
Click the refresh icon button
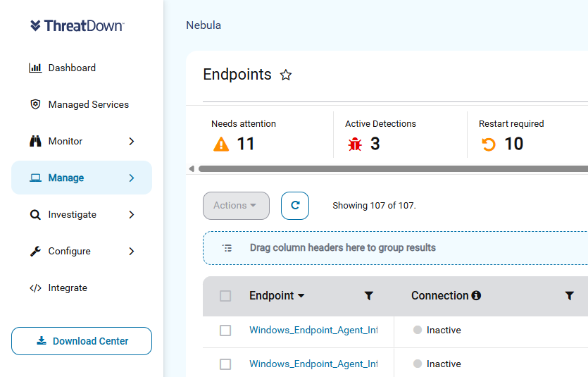(x=295, y=206)
